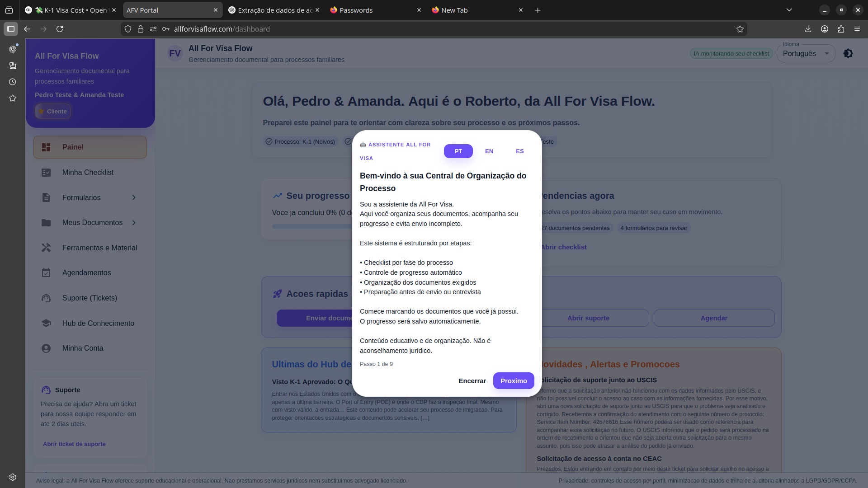The height and width of the screenshot is (488, 868).
Task: Expand the Formulários section
Action: [134, 197]
